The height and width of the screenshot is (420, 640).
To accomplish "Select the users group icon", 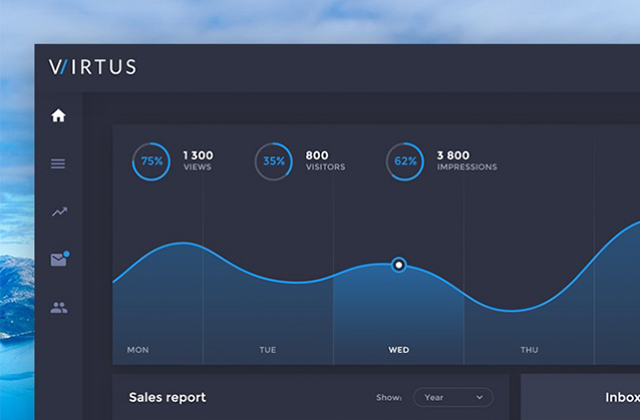I will coord(58,308).
